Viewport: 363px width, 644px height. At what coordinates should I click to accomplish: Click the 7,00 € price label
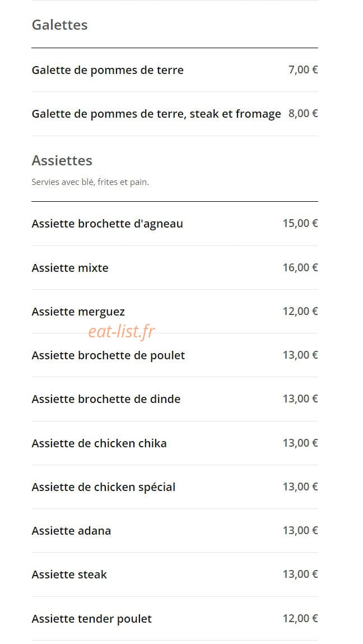[x=303, y=70]
